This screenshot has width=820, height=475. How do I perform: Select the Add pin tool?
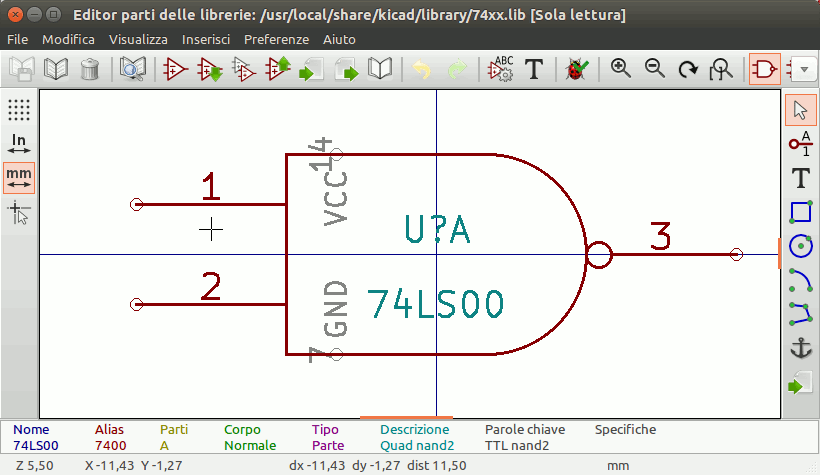[x=800, y=144]
